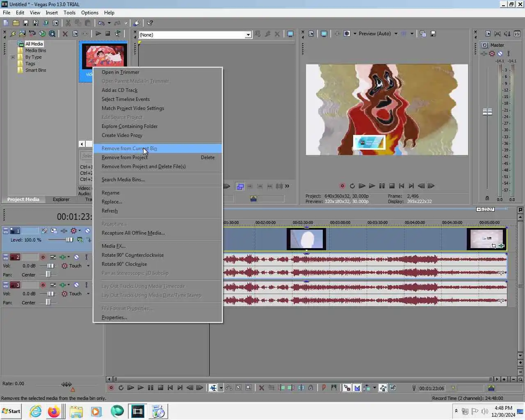This screenshot has height=420, width=525.
Task: Click timeline ruler at 00:03:00:00
Action: 340,222
